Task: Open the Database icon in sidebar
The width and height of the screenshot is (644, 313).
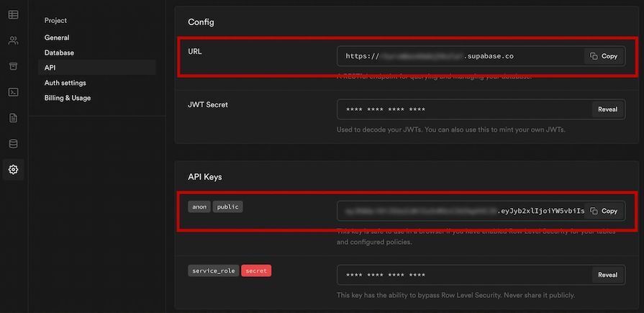Action: (x=13, y=144)
